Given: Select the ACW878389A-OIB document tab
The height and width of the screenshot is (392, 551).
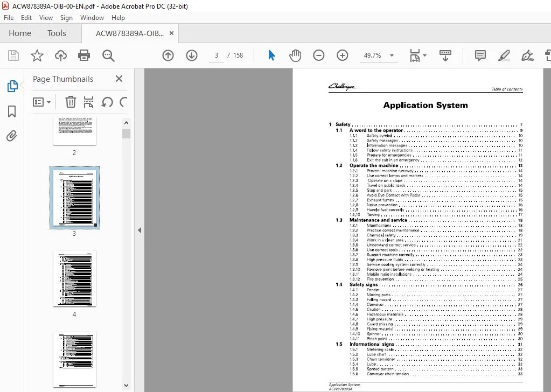Looking at the screenshot, I should tap(130, 33).
